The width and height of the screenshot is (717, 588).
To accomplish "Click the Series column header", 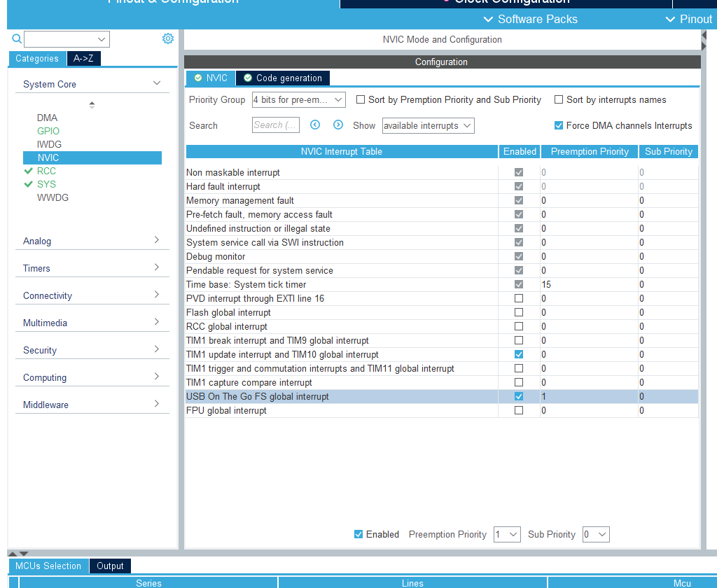I will [x=148, y=583].
